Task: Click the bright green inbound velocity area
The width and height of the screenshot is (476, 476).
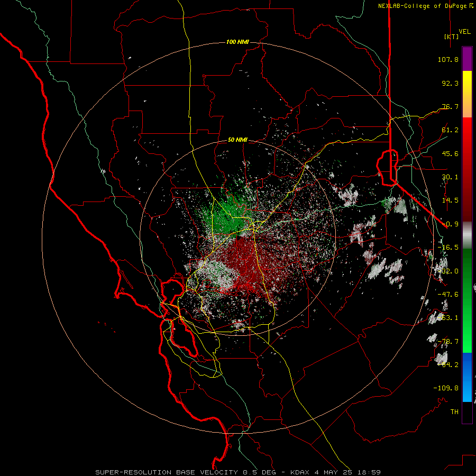Action: pos(226,217)
